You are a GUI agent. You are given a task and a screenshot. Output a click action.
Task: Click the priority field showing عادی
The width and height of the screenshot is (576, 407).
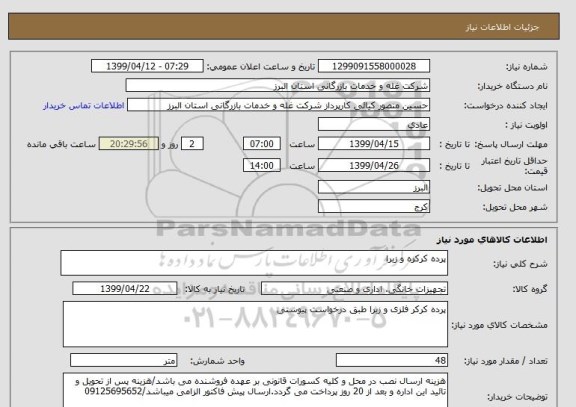pos(374,125)
